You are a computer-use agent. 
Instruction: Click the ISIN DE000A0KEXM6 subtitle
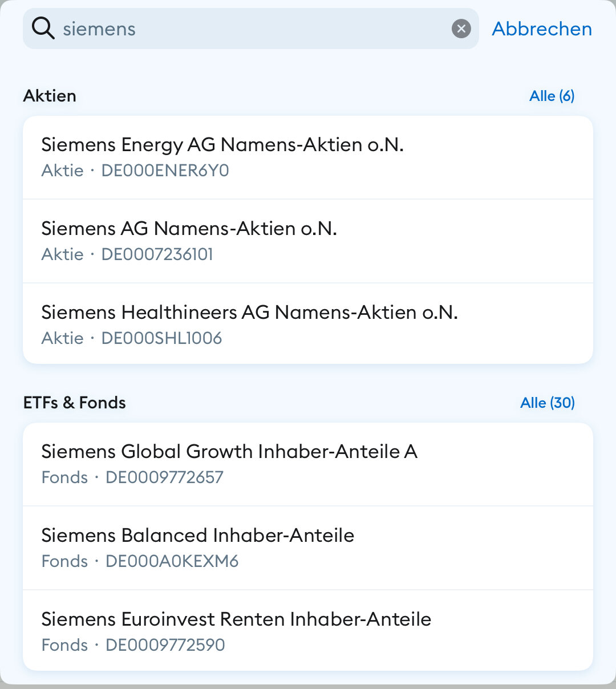[x=172, y=561]
